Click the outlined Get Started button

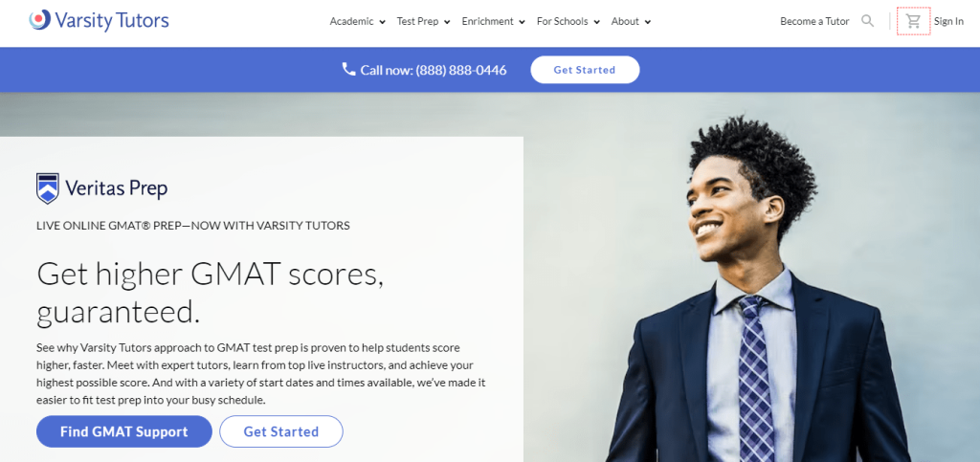click(x=281, y=431)
